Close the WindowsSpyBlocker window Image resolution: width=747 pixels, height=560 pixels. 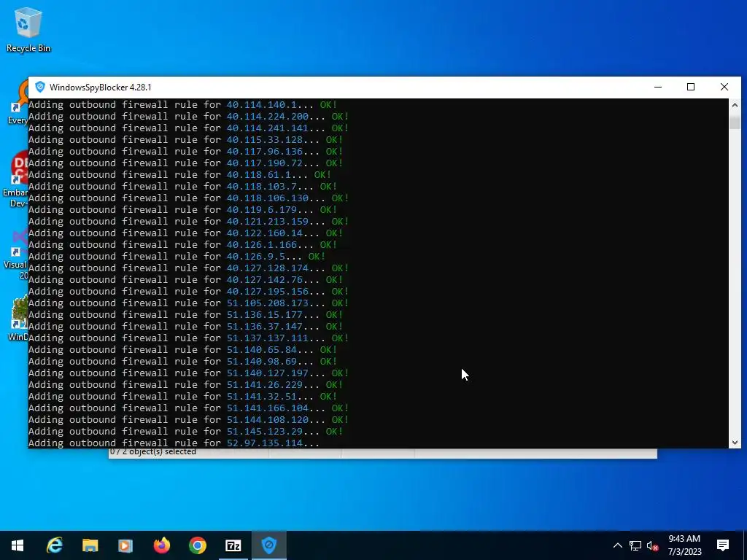pyautogui.click(x=724, y=87)
